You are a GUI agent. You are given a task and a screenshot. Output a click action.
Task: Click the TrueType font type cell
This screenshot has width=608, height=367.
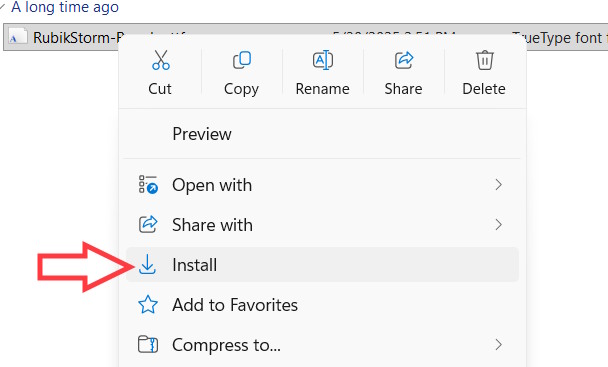[560, 38]
